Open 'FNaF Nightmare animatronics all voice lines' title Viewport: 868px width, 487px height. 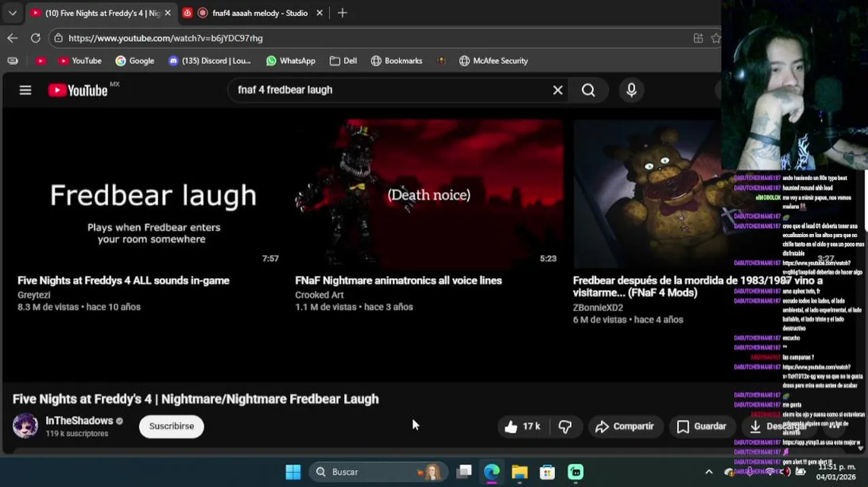click(398, 280)
